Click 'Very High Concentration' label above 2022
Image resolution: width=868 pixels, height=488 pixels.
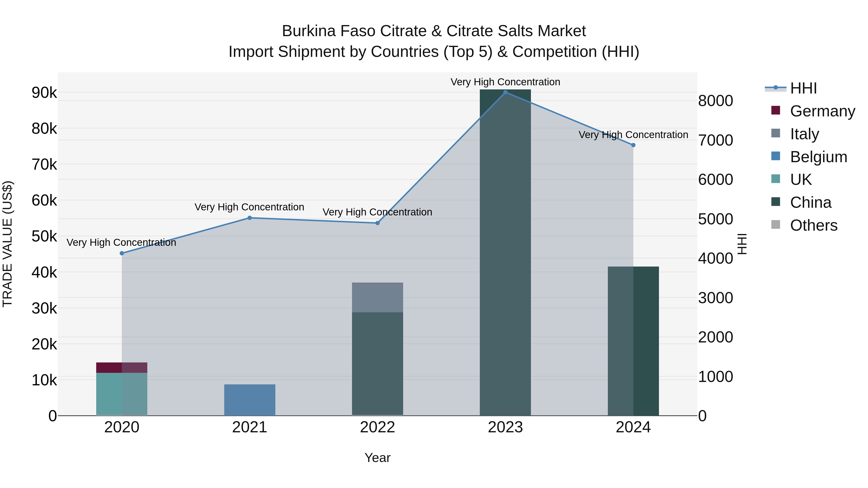(377, 212)
